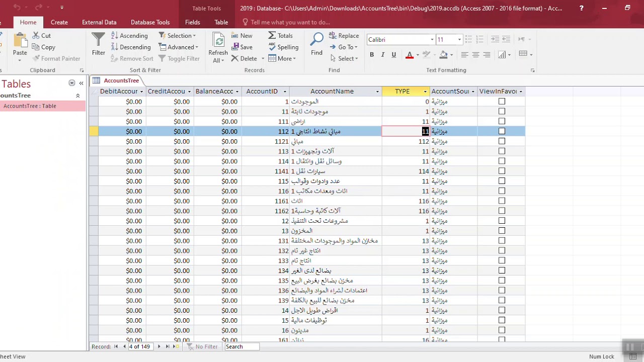Click the Copy icon

(x=36, y=47)
